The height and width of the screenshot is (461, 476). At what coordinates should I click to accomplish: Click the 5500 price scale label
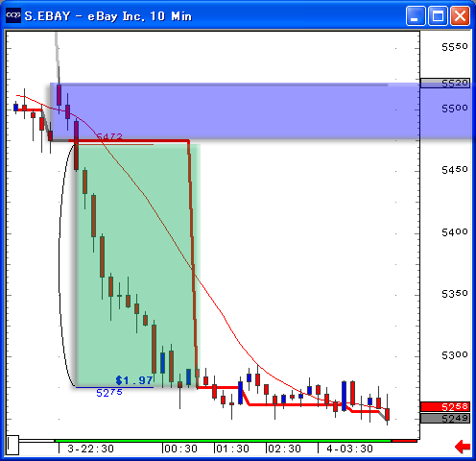coord(455,109)
